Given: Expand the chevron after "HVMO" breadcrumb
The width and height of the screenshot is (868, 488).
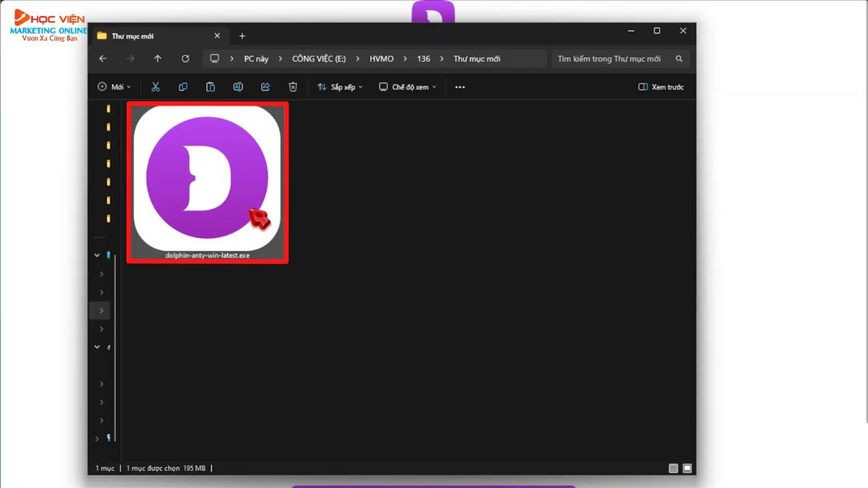Looking at the screenshot, I should coord(405,59).
